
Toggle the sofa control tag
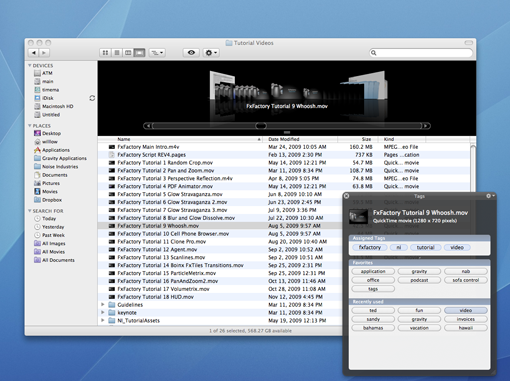[x=466, y=280]
